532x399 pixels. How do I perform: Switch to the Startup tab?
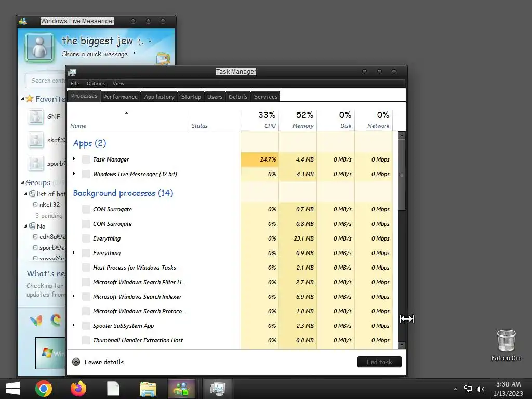tap(191, 97)
